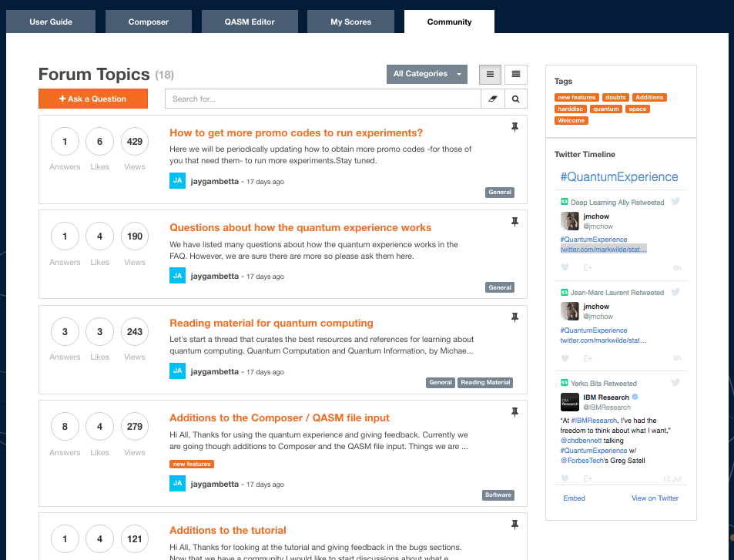
Task: Click View on Twitter link
Action: tap(655, 498)
